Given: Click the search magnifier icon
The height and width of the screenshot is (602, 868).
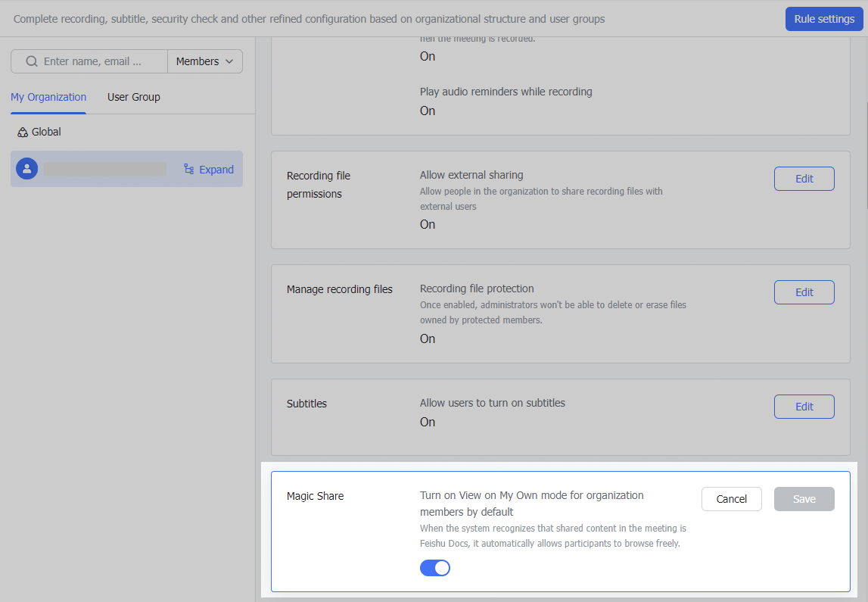Looking at the screenshot, I should point(32,61).
